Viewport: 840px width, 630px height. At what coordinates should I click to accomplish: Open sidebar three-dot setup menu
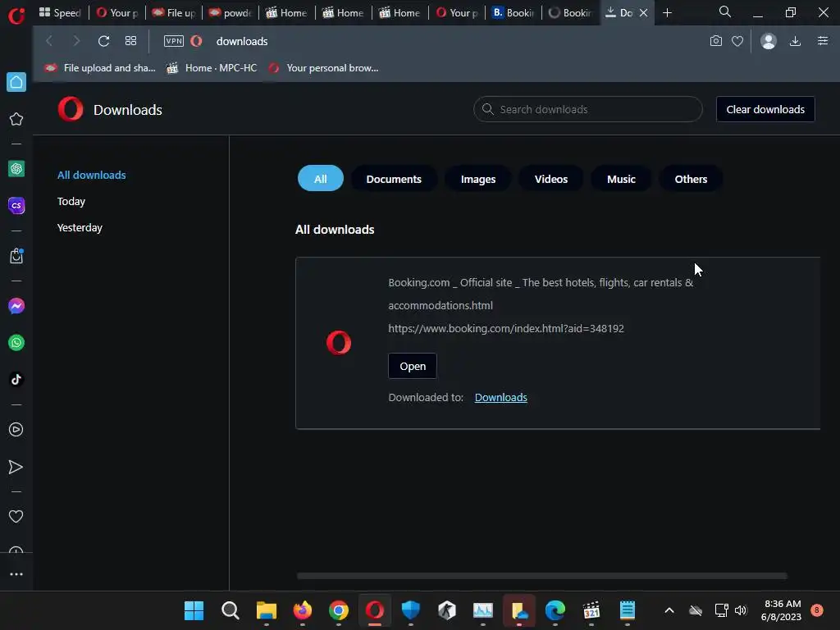(16, 574)
